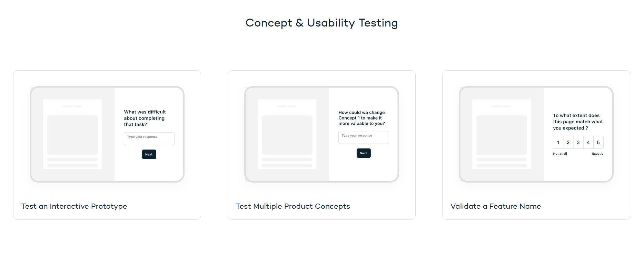Click the Feature Name preview thumbnail

click(536, 134)
